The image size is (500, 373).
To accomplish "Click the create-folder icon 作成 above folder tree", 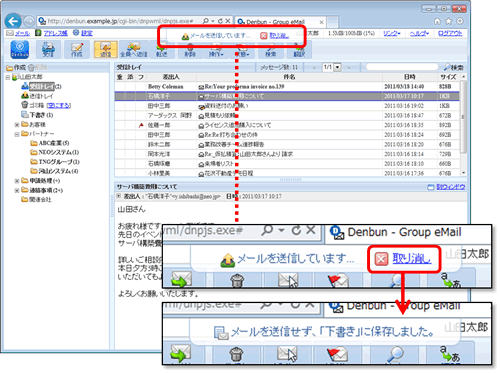I will (16, 68).
